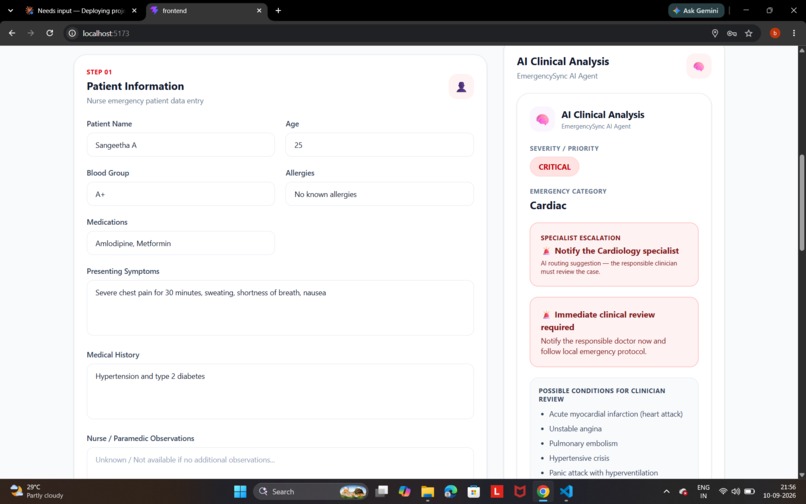Image resolution: width=806 pixels, height=504 pixels.
Task: Click the 'Immediate clinical review required' heading
Action: tap(598, 321)
